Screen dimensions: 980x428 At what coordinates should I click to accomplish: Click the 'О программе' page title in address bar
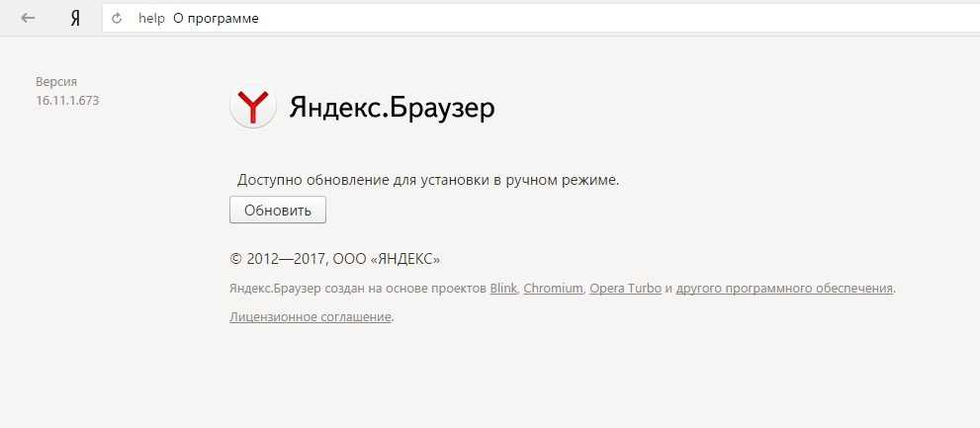point(216,18)
